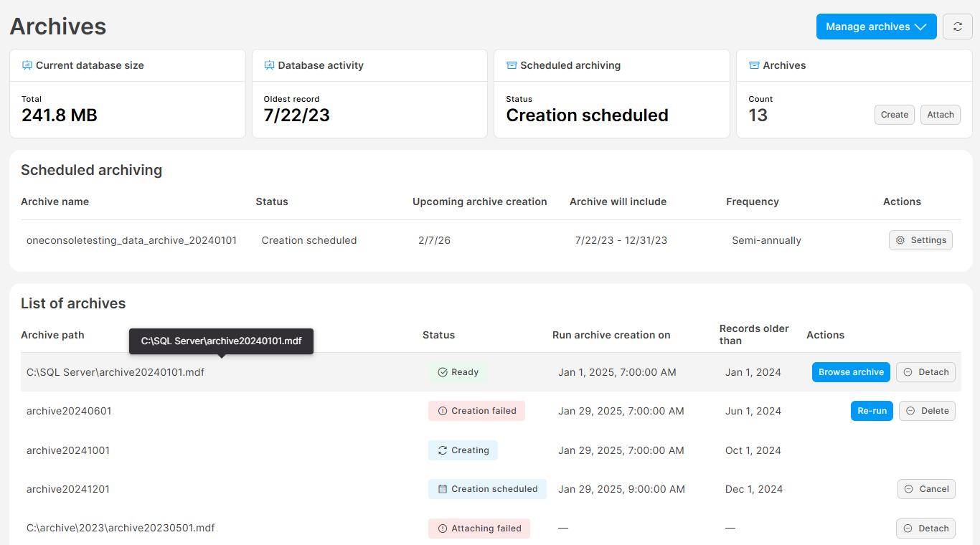The image size is (980, 545).
Task: Click the Scheduled archiving card icon
Action: tap(512, 65)
